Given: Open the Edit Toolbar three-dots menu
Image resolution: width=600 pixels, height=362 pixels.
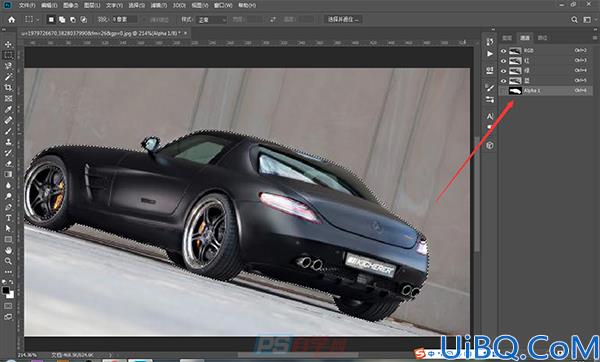Looking at the screenshot, I should click(8, 272).
